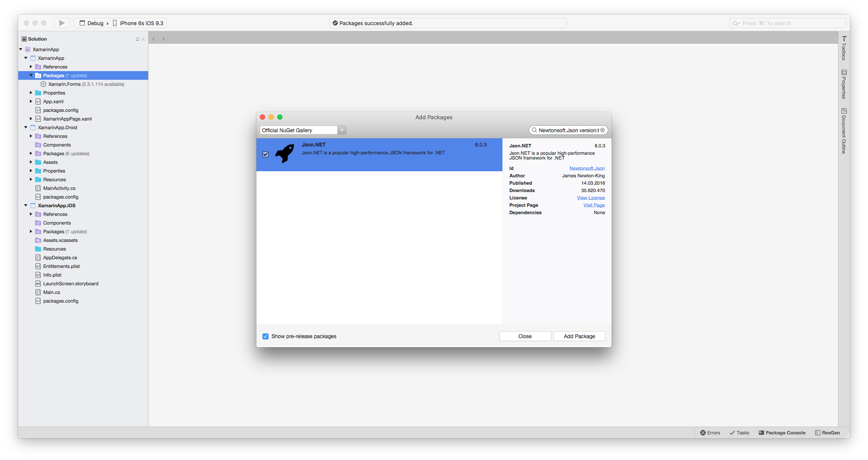Viewport: 868px width, 460px height.
Task: Open the Errors pad in status bar
Action: click(x=710, y=433)
